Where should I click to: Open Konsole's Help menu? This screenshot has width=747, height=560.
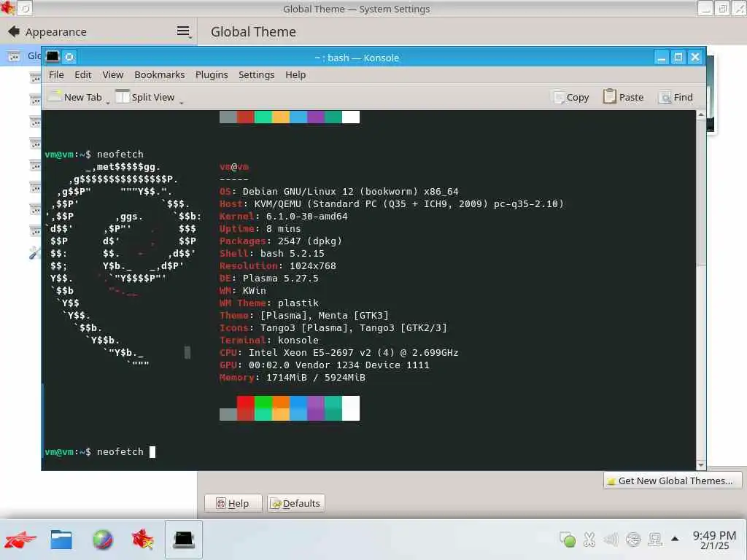click(x=295, y=75)
